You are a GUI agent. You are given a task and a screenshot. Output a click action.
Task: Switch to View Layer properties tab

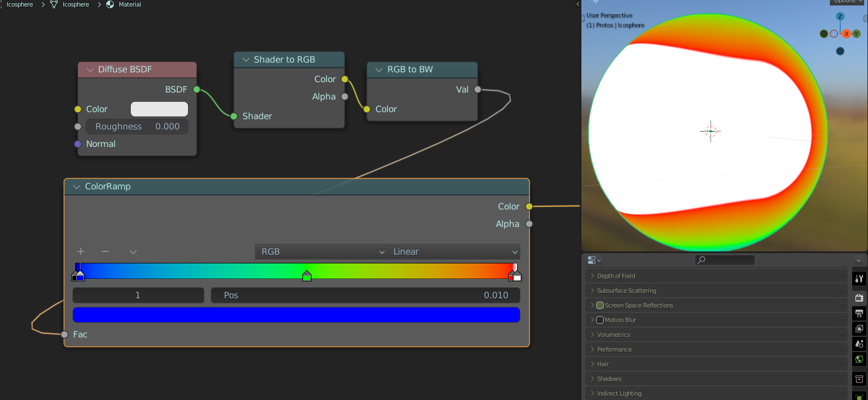859,329
